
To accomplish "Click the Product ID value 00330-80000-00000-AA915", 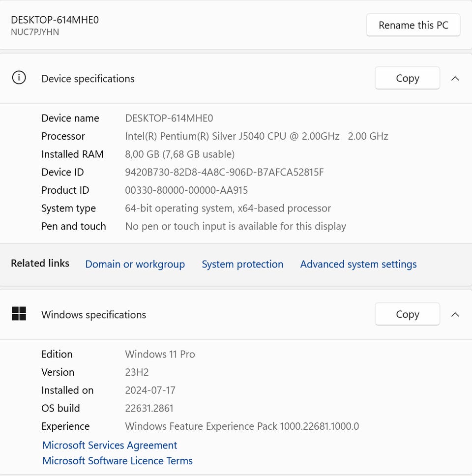I will click(186, 190).
